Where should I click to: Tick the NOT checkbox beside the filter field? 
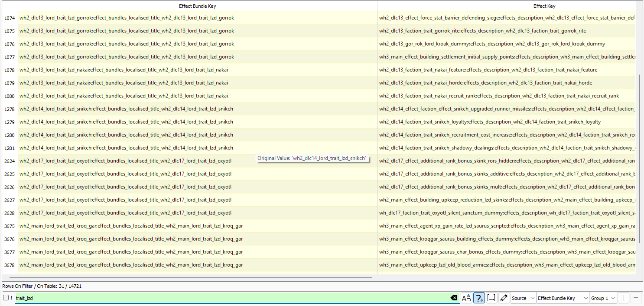tap(6, 298)
